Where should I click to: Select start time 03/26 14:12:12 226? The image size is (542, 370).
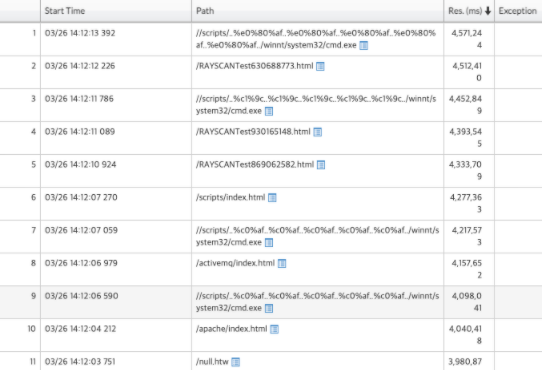tap(80, 66)
